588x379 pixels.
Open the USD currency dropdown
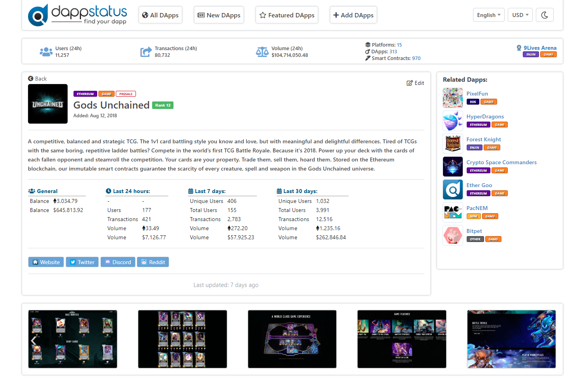click(520, 15)
